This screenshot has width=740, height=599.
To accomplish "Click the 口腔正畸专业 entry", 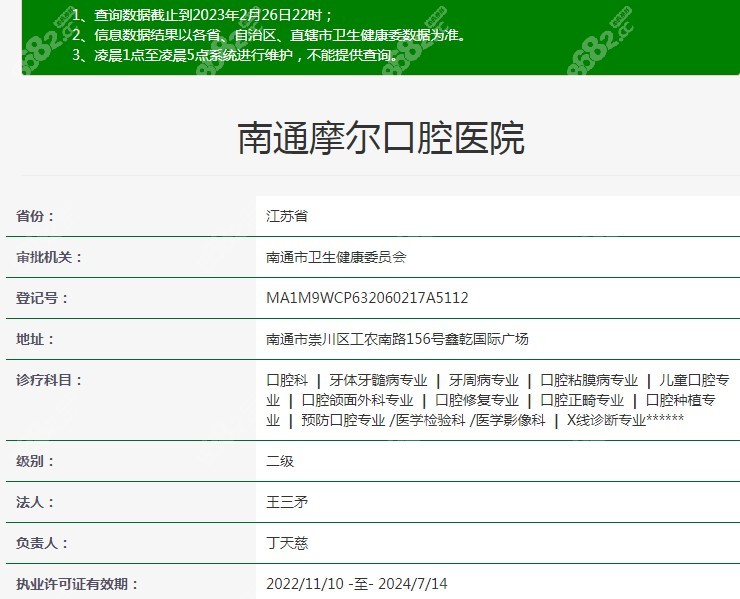I will 582,400.
